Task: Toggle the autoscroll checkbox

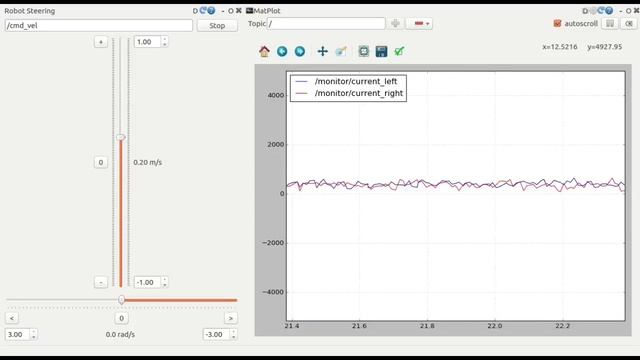Action: 557,24
